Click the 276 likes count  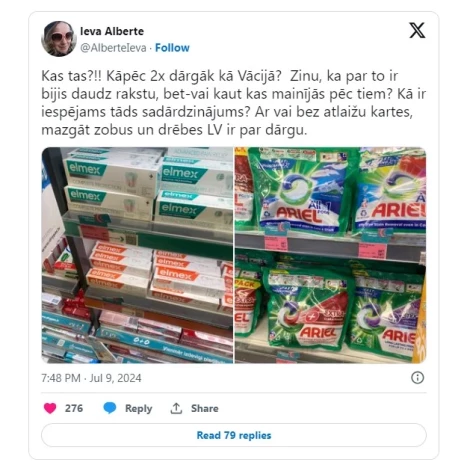tap(74, 408)
